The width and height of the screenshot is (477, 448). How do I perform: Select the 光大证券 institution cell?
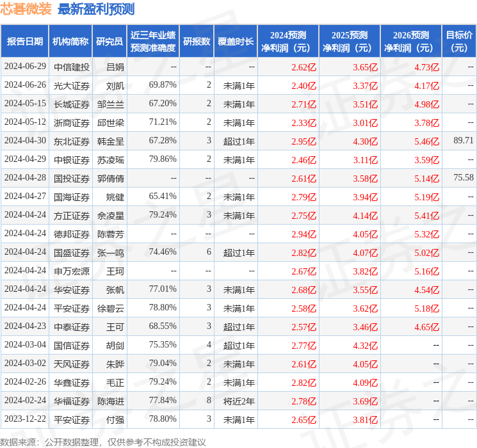tap(72, 86)
